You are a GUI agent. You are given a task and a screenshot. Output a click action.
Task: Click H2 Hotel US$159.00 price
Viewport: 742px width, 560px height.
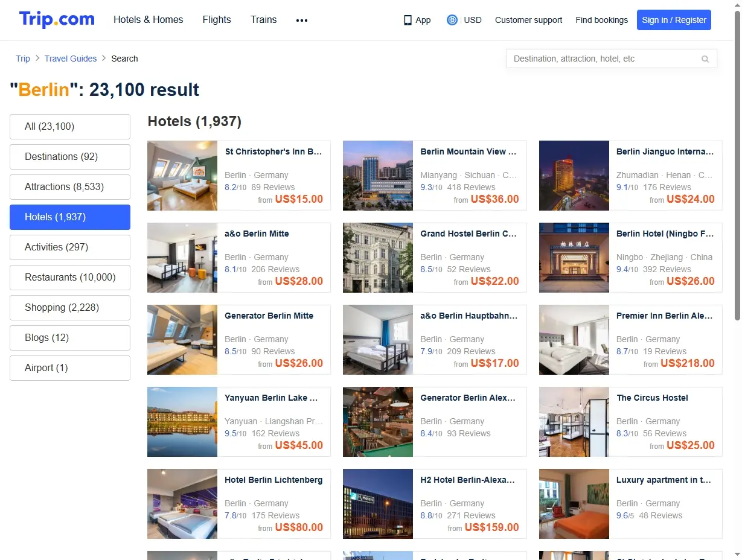(x=492, y=527)
